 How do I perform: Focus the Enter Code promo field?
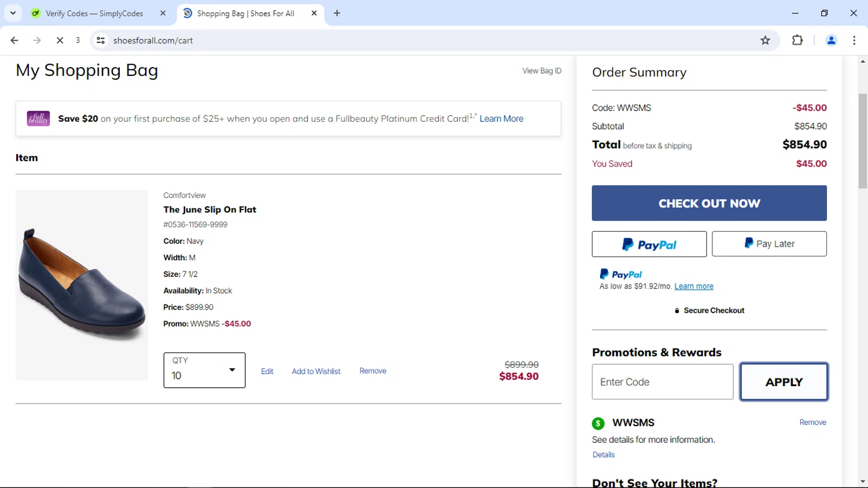coord(663,381)
